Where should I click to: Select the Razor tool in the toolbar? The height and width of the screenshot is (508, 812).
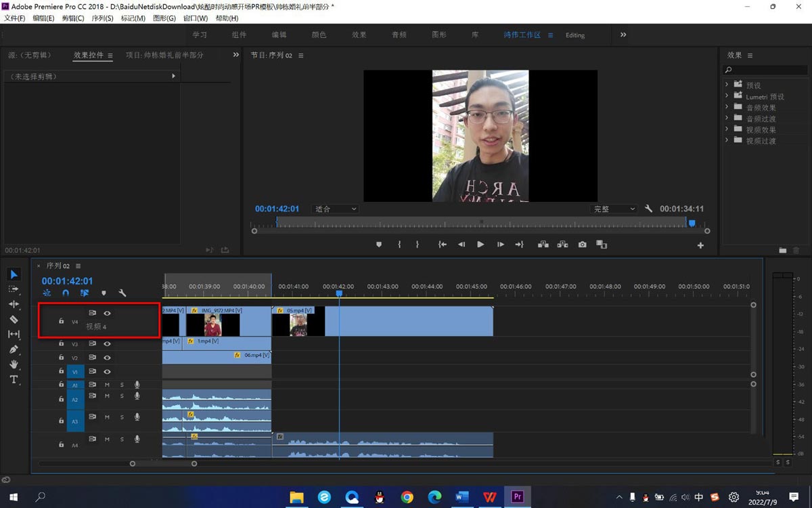pos(14,319)
